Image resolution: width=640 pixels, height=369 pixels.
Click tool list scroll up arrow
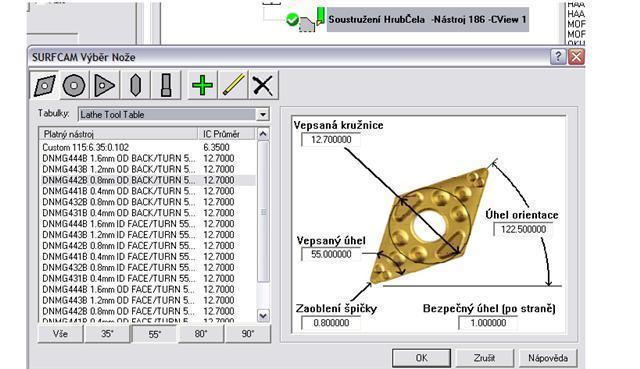coord(263,134)
